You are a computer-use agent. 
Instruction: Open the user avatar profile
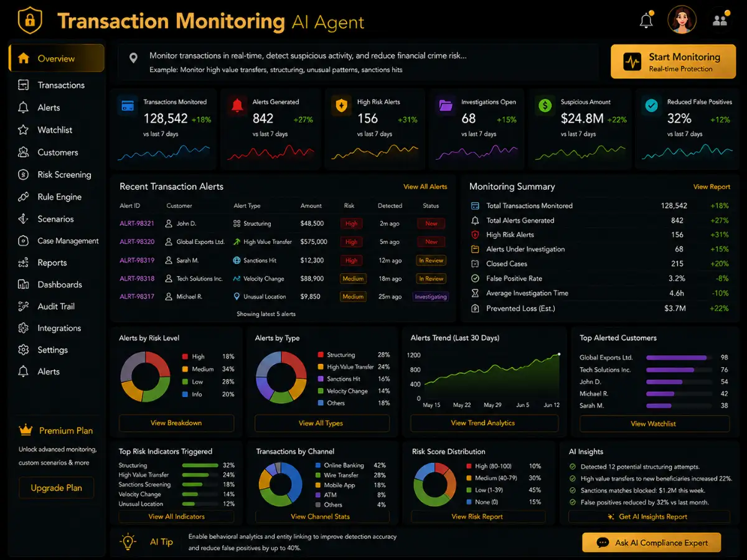[682, 20]
